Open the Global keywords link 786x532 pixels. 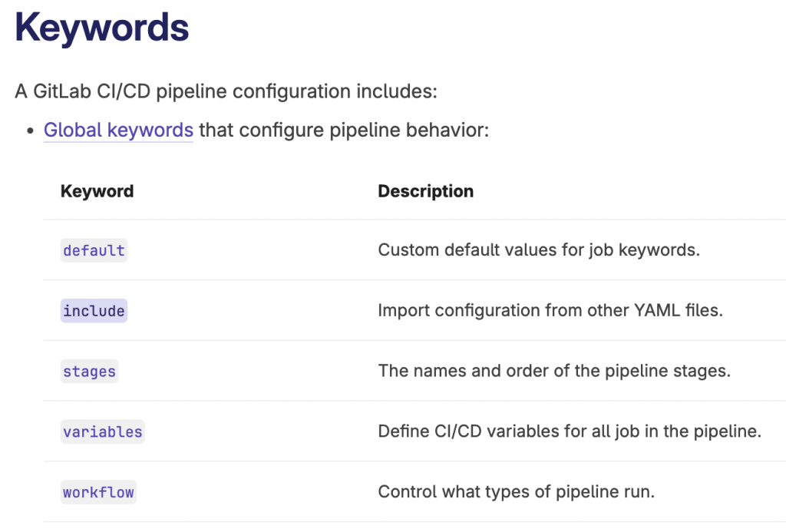pos(118,131)
